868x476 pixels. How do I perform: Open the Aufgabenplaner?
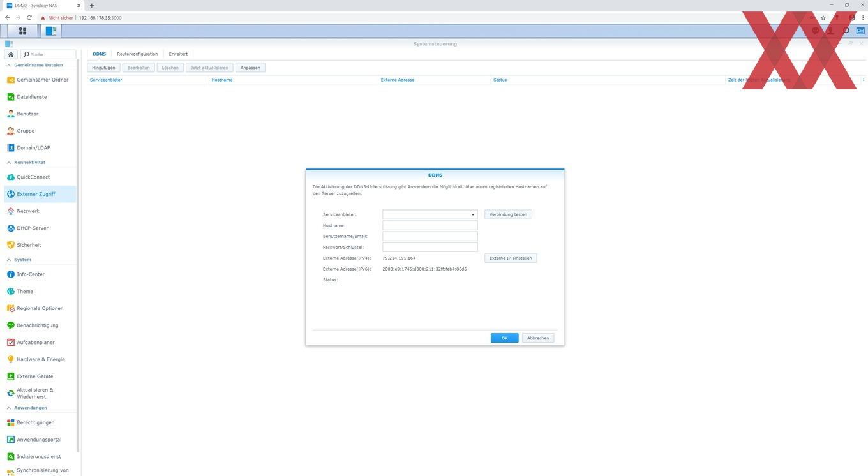(x=40, y=342)
